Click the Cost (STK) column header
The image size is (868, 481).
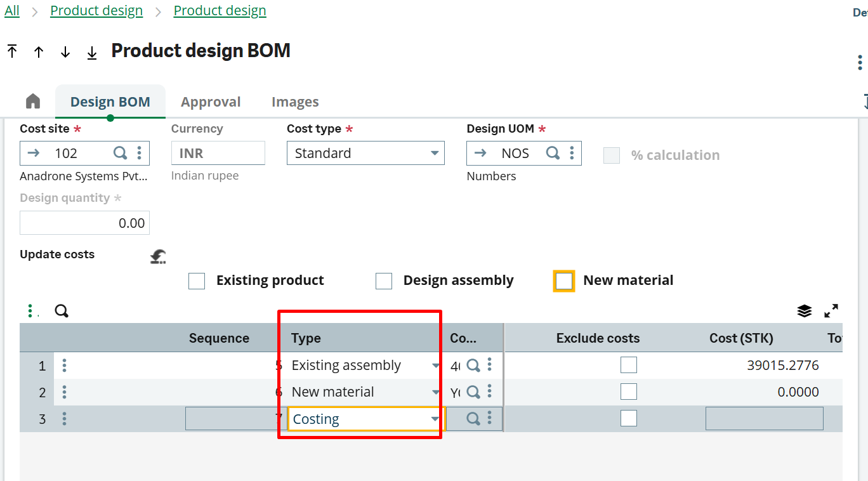pos(741,338)
